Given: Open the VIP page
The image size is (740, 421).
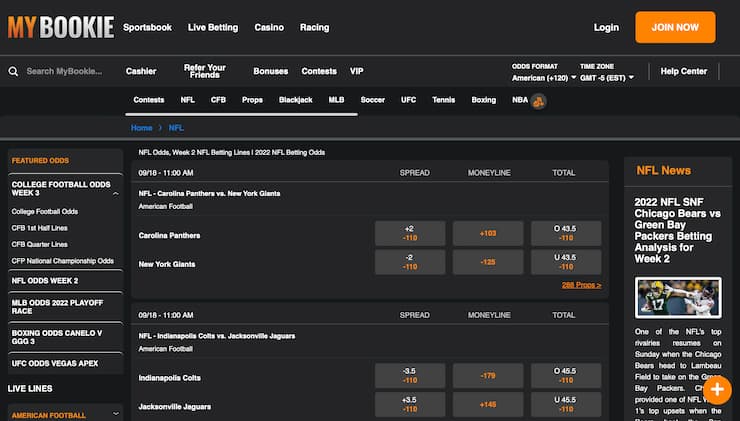Looking at the screenshot, I should coord(356,71).
